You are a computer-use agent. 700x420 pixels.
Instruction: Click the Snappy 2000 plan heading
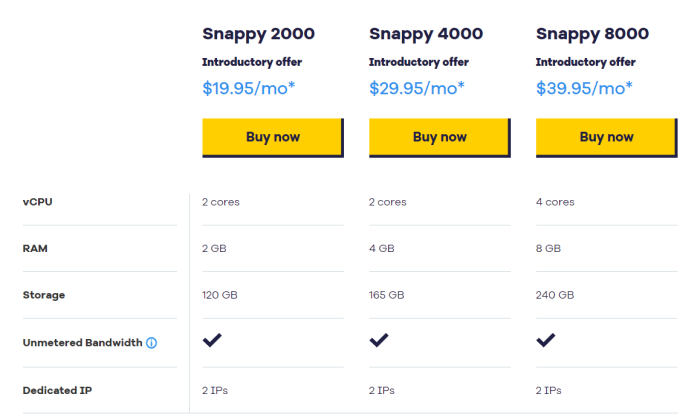click(x=258, y=34)
